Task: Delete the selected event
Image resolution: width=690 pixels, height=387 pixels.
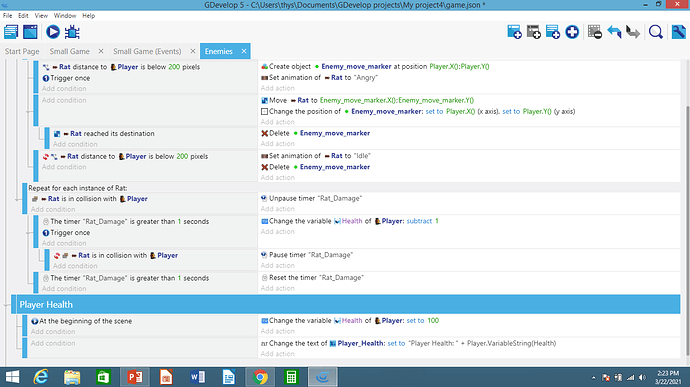Action: (595, 32)
